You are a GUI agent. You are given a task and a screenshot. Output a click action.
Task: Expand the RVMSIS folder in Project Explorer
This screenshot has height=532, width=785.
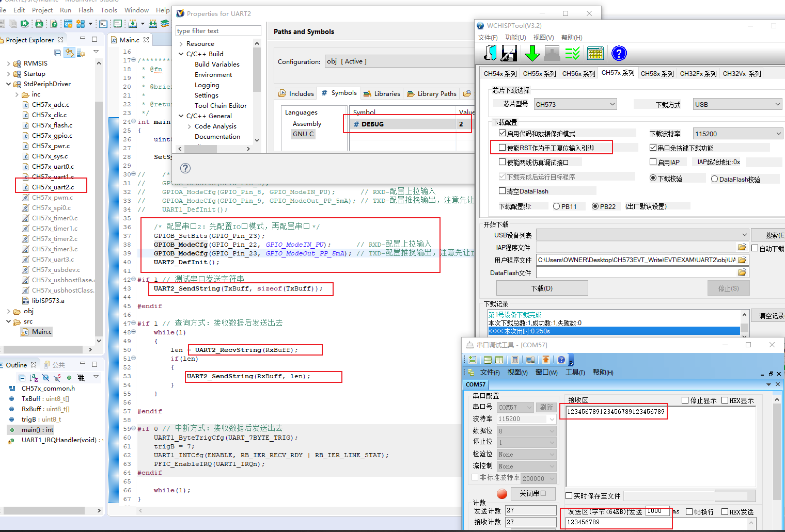9,63
